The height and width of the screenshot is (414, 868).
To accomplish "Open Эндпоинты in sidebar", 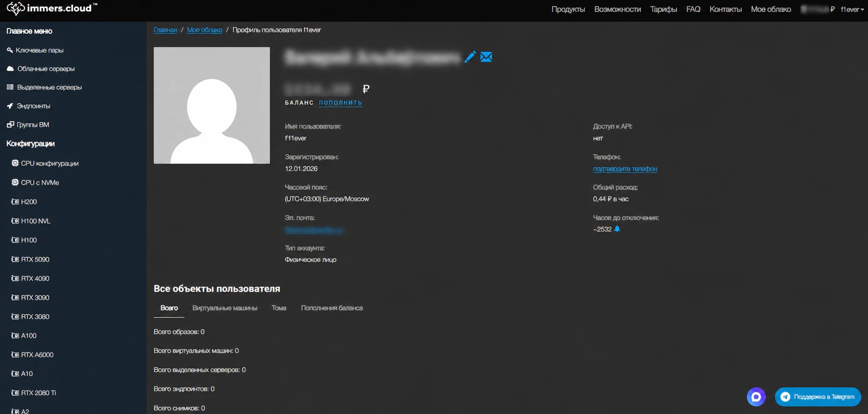I will click(x=28, y=106).
